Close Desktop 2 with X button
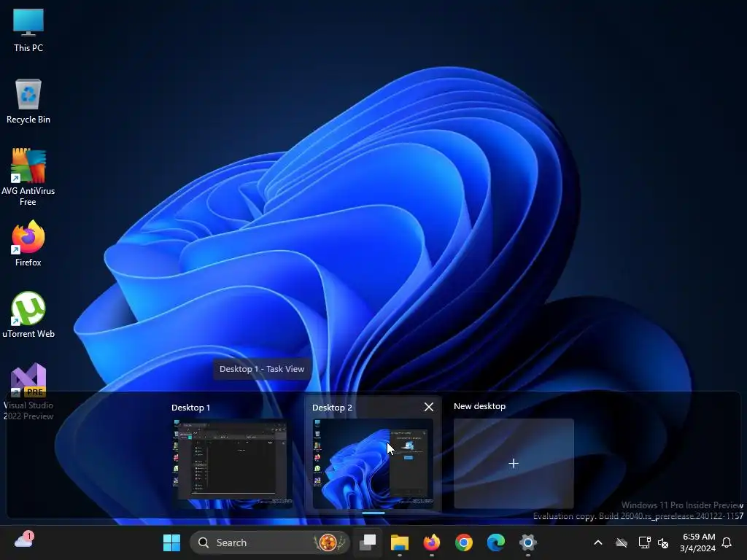Image resolution: width=747 pixels, height=560 pixels. [x=429, y=407]
